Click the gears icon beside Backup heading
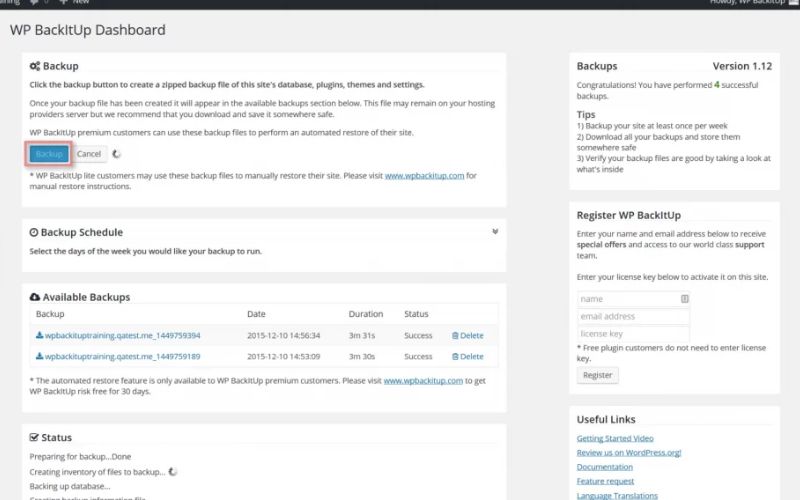Screen dimensions: 800x500 [x=35, y=66]
